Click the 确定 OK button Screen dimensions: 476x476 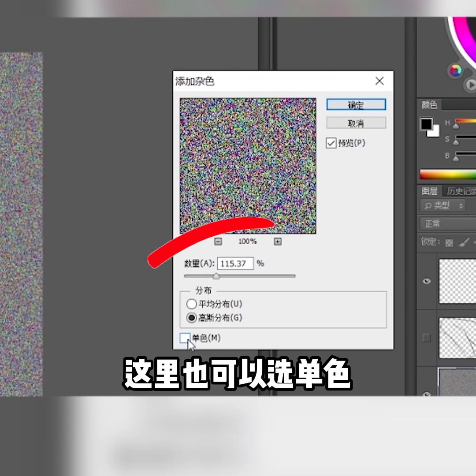point(356,104)
